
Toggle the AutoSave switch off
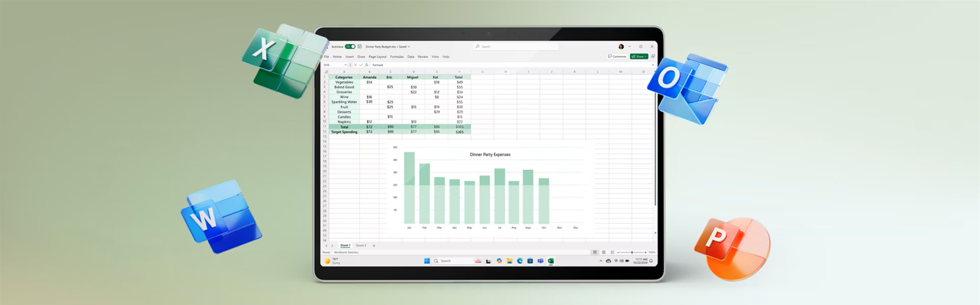click(x=350, y=46)
